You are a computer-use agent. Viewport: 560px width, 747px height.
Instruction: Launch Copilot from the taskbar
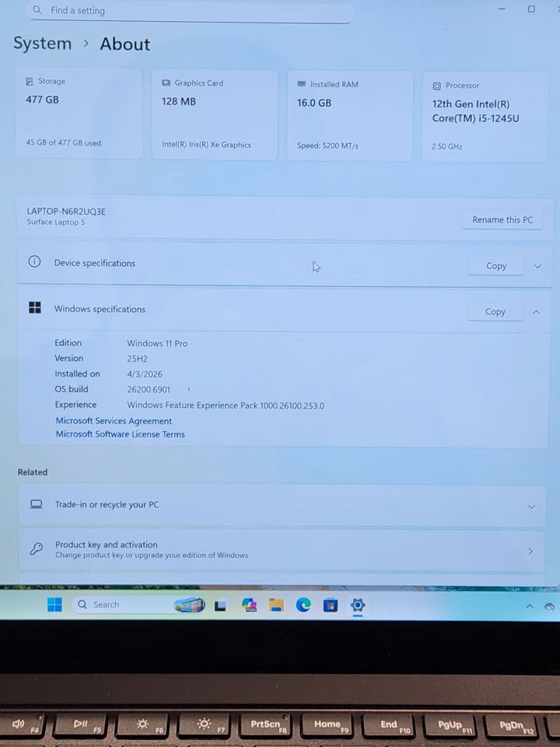[x=249, y=605]
